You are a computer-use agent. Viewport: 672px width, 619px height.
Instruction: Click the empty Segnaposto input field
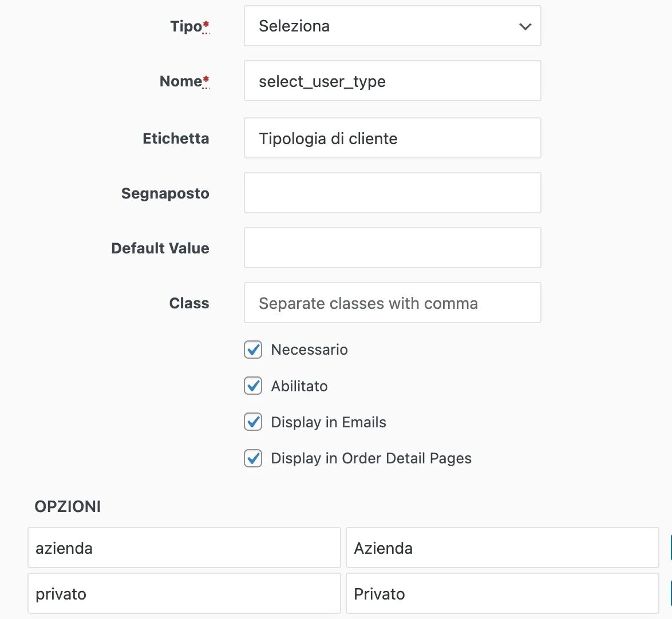coord(393,193)
